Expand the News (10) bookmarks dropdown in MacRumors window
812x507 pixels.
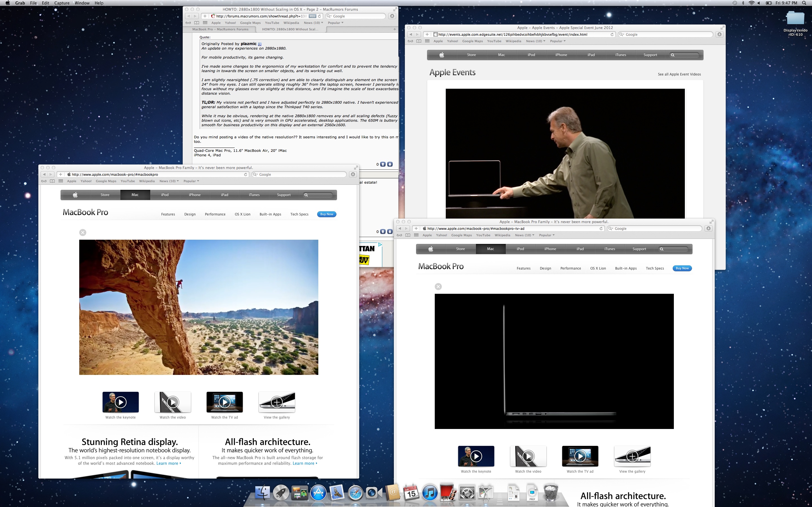(314, 23)
